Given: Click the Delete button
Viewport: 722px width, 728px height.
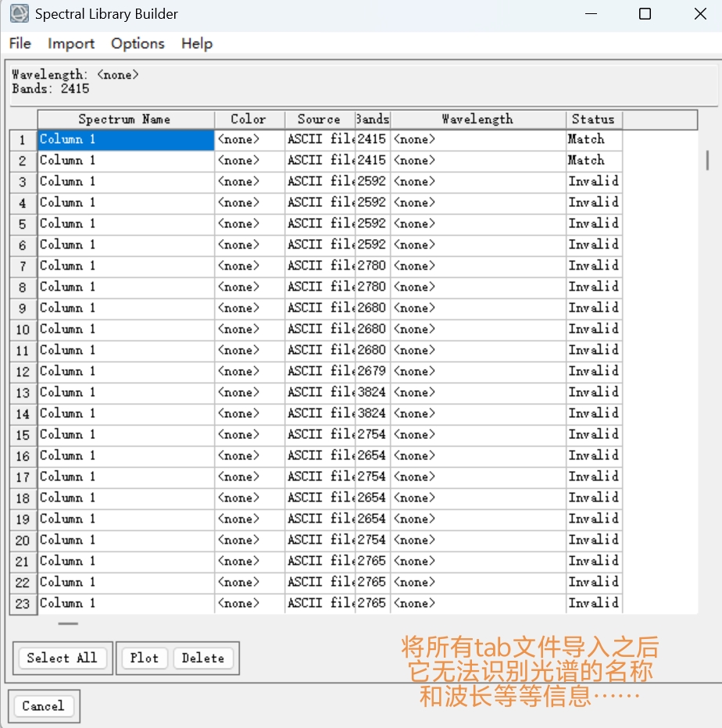Looking at the screenshot, I should 203,658.
